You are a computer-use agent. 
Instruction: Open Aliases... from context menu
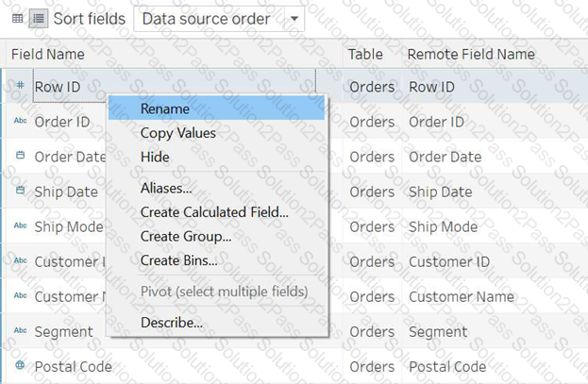click(166, 189)
